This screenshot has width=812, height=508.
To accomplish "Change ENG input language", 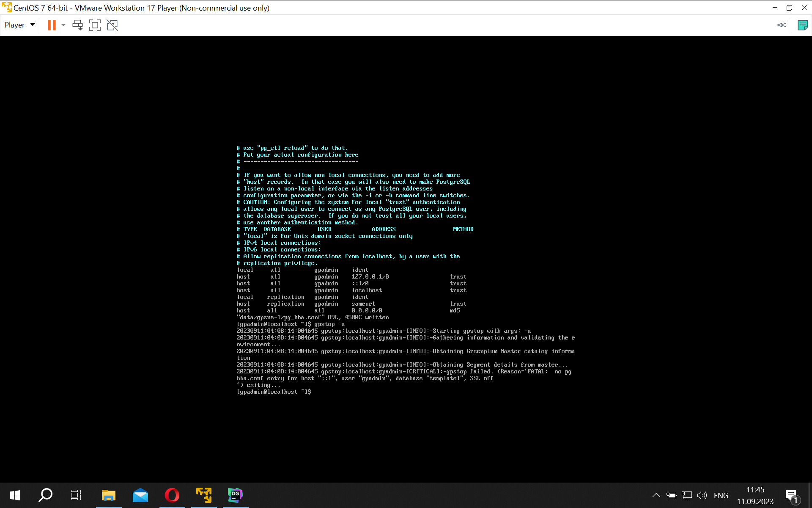I will click(x=721, y=495).
